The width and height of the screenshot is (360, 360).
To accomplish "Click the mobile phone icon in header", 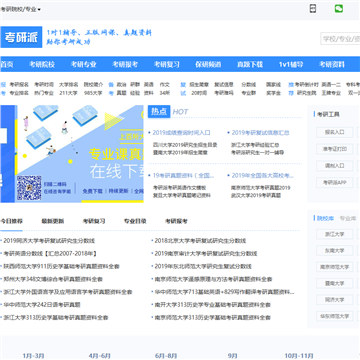I will click(x=313, y=9).
